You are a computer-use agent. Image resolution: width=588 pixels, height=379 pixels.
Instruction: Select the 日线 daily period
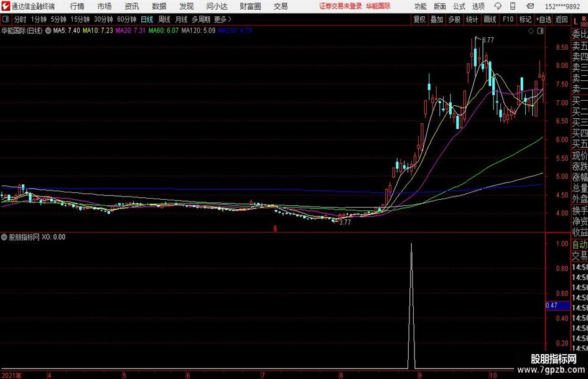pyautogui.click(x=147, y=19)
